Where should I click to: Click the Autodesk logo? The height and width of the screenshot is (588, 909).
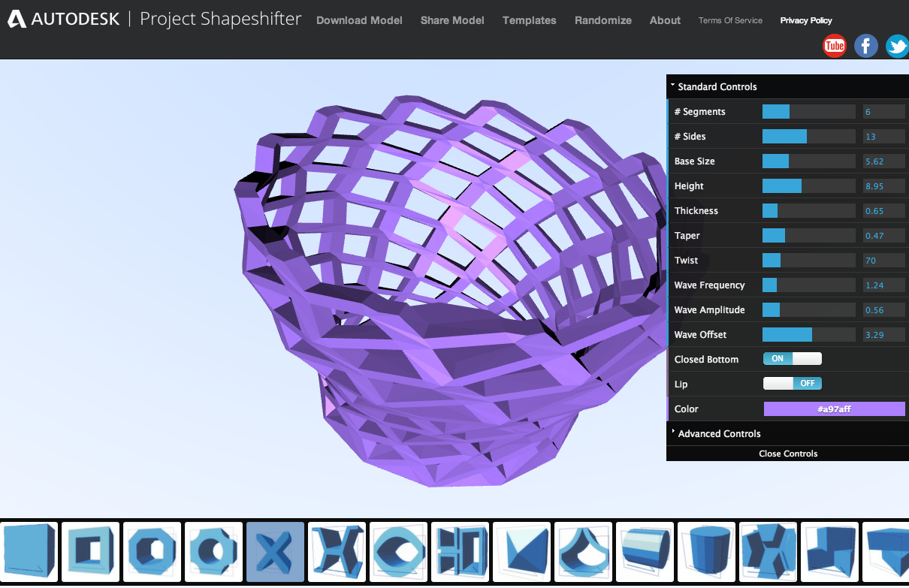coord(64,20)
